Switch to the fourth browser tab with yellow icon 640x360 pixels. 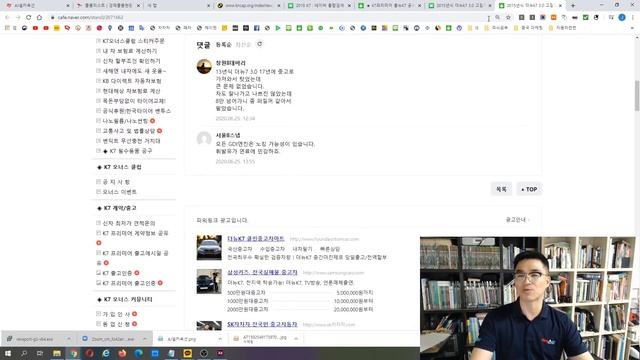click(x=249, y=6)
